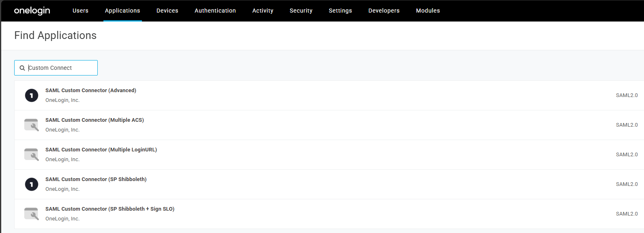The height and width of the screenshot is (233, 644).
Task: Select SAML Custom Connector (SP Shibboleth)
Action: (96, 179)
